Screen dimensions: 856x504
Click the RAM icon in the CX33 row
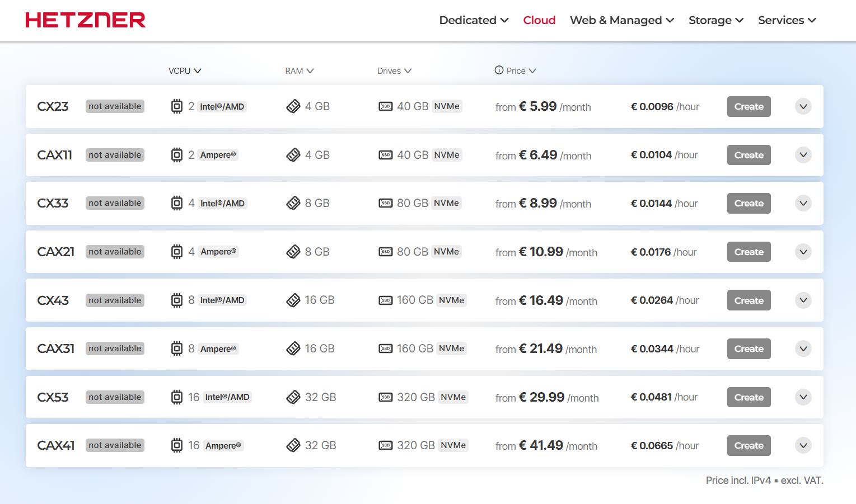pyautogui.click(x=293, y=203)
